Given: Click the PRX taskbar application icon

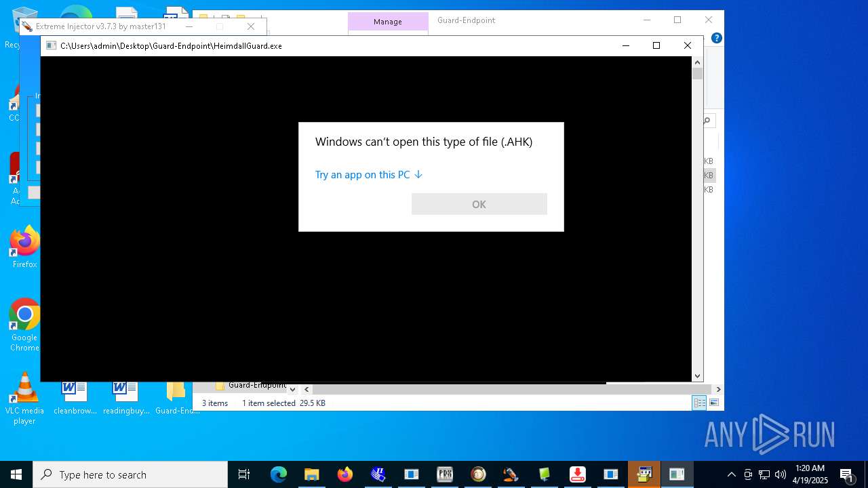Looking at the screenshot, I should [x=445, y=474].
